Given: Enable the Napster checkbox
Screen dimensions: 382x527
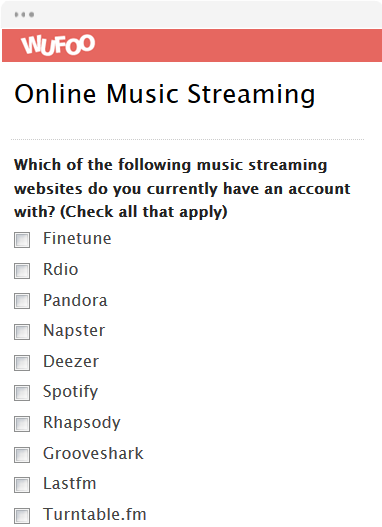Looking at the screenshot, I should pos(22,332).
